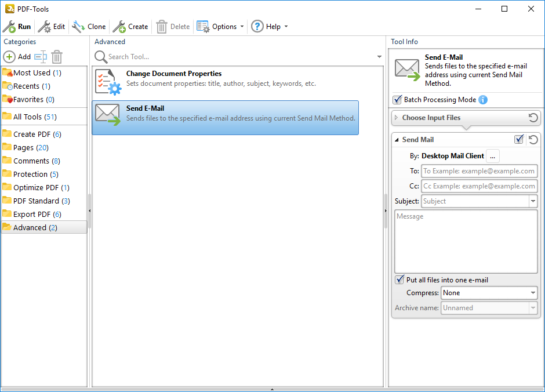The width and height of the screenshot is (545, 392).
Task: Open the Subject dropdown list
Action: click(x=533, y=201)
